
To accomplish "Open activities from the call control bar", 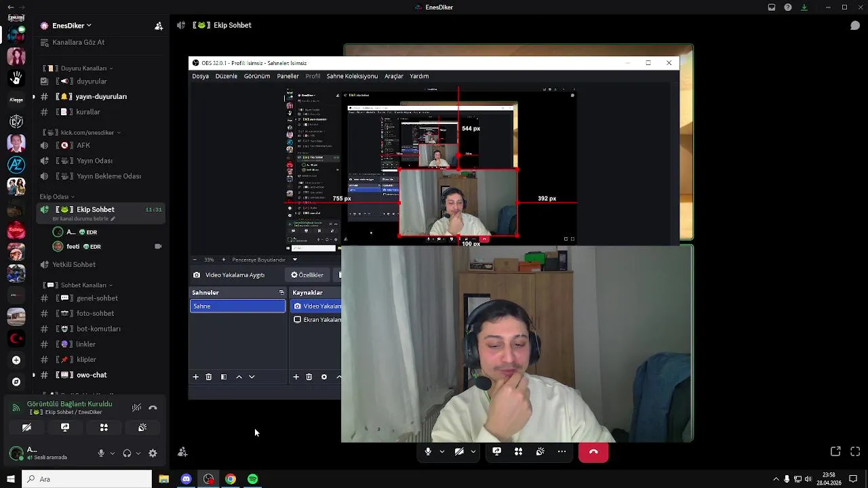I will tap(518, 451).
